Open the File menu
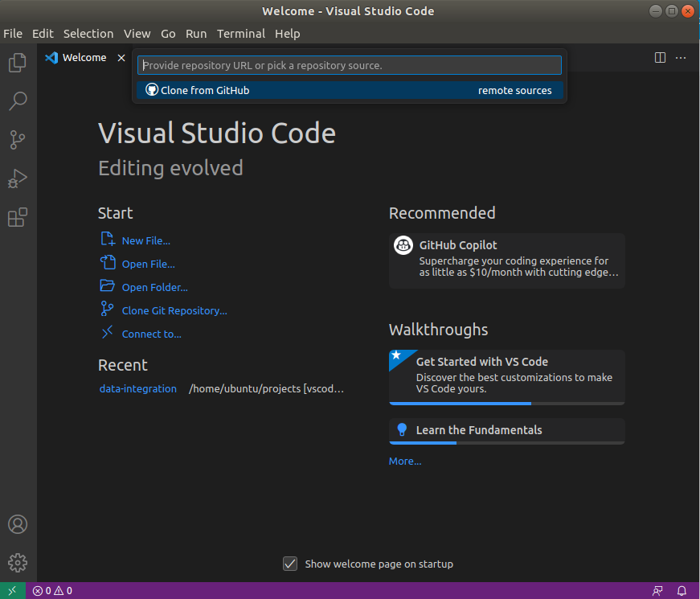Image resolution: width=700 pixels, height=599 pixels. click(x=13, y=34)
